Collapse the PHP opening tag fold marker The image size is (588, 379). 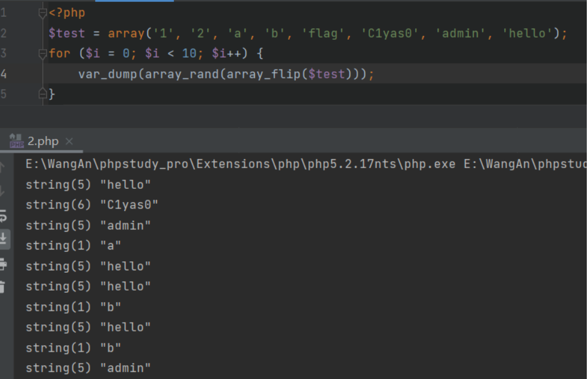[x=42, y=13]
